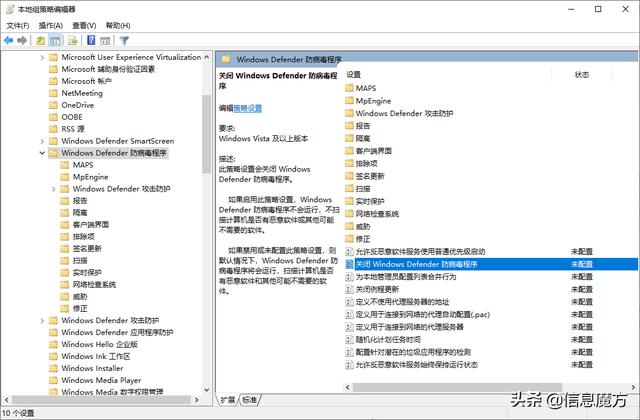Select MAPS subfolder in the tree
Viewport: 640px width, 420px height.
click(x=83, y=165)
